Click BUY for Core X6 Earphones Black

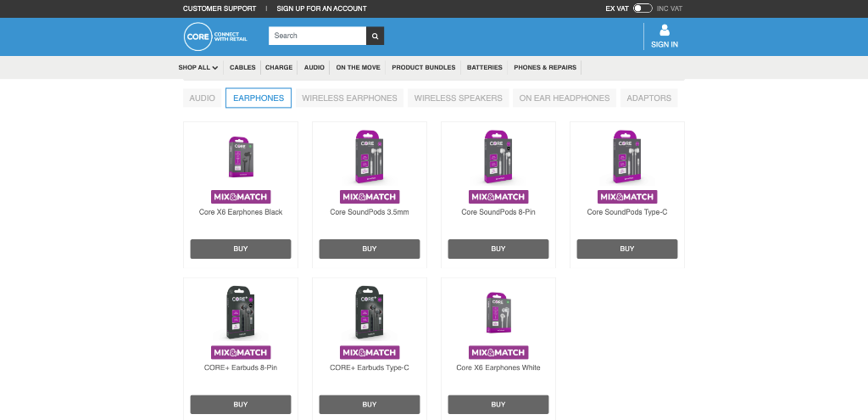pyautogui.click(x=241, y=249)
